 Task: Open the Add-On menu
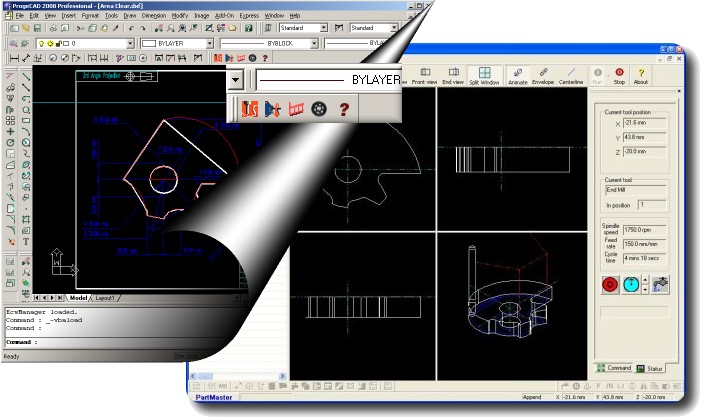point(224,16)
